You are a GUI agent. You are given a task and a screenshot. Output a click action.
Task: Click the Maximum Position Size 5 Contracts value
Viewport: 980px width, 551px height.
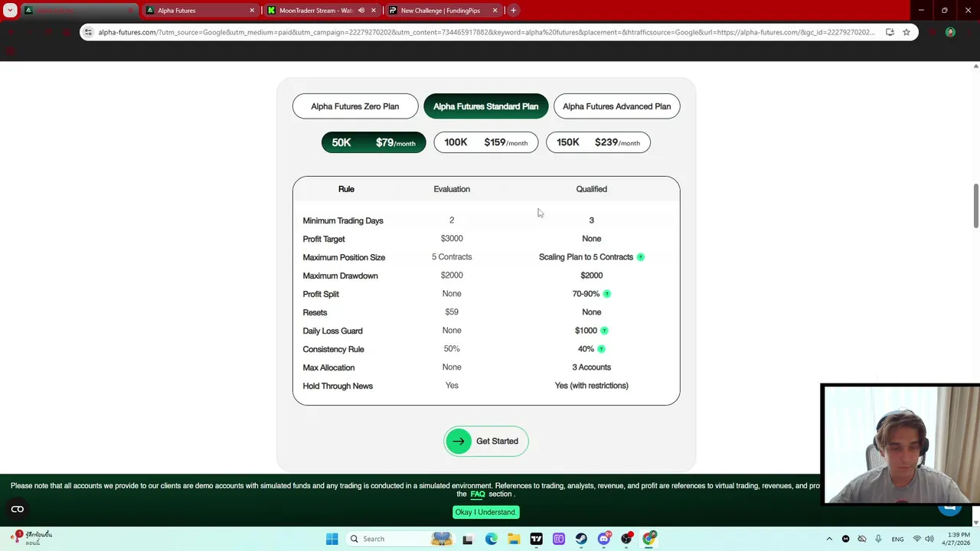point(452,257)
